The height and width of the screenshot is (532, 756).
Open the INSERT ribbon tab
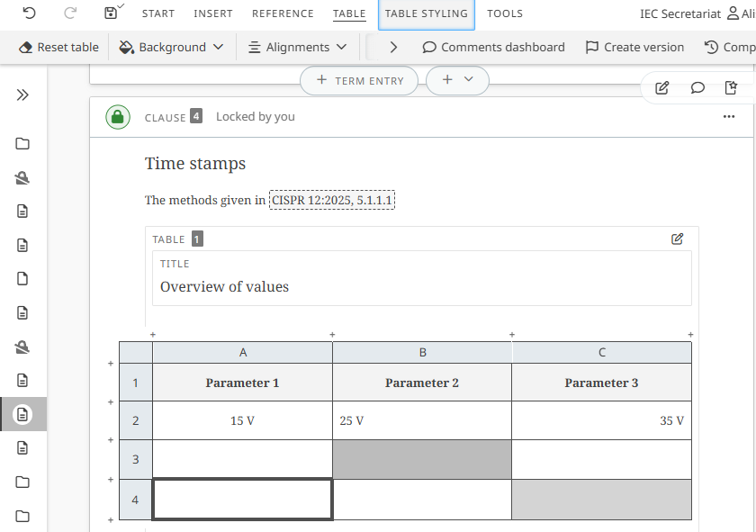(x=213, y=14)
